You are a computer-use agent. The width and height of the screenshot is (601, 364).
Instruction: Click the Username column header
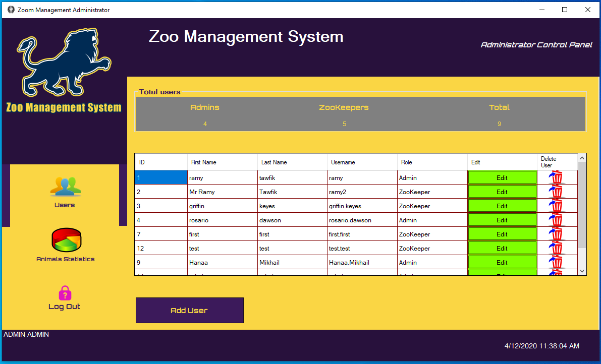click(x=343, y=162)
